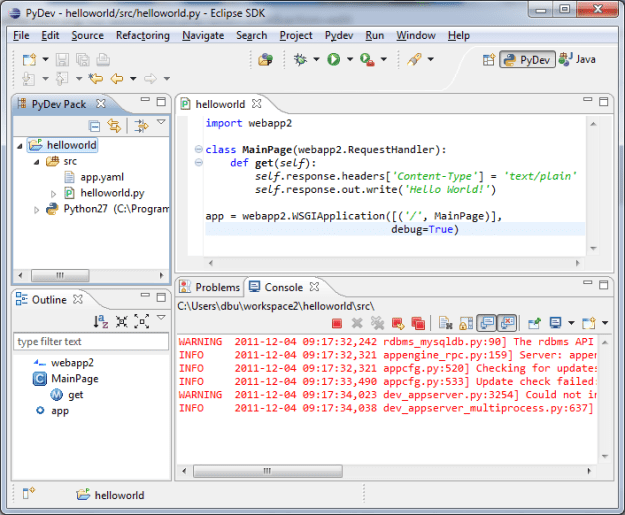
Task: Click the green Run button in toolbar
Action: click(x=333, y=60)
